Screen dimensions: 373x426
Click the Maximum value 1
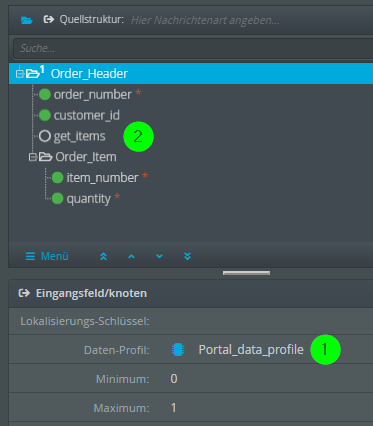174,408
